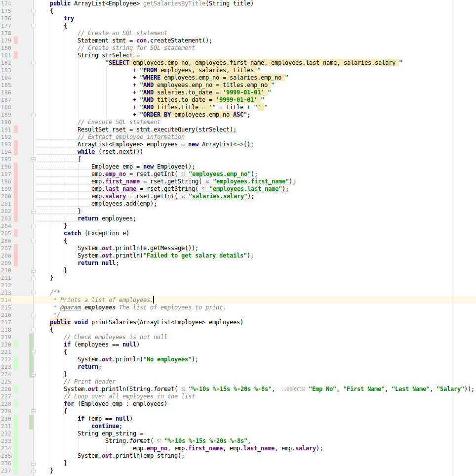The height and width of the screenshot is (476, 476).
Task: Fold the for loop block at line 229
Action: pyautogui.click(x=34, y=411)
